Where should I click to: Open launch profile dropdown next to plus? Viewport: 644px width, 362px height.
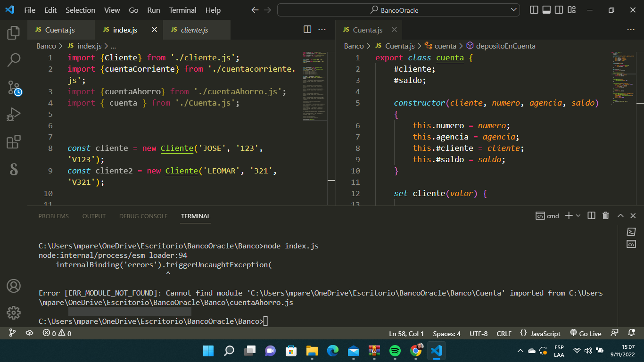coord(578,215)
